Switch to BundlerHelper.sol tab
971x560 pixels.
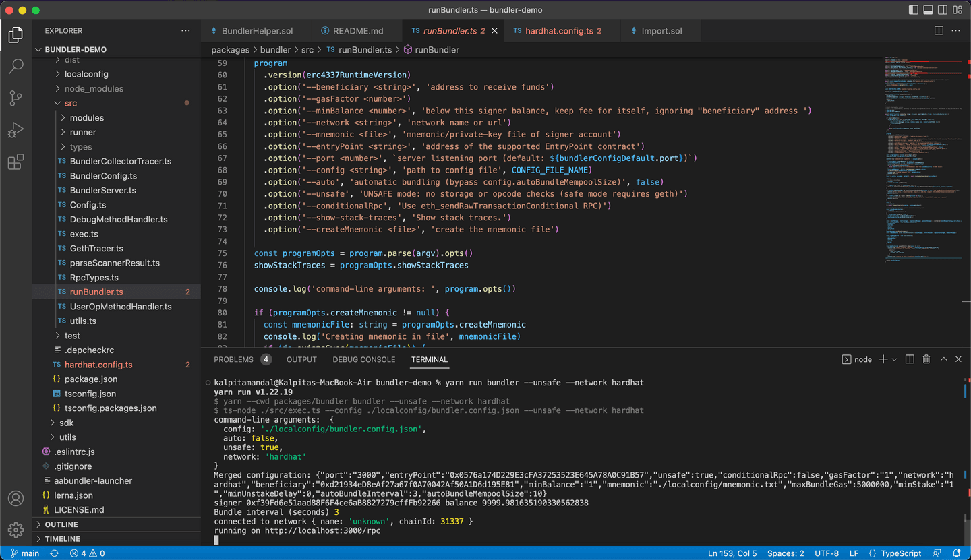click(256, 31)
